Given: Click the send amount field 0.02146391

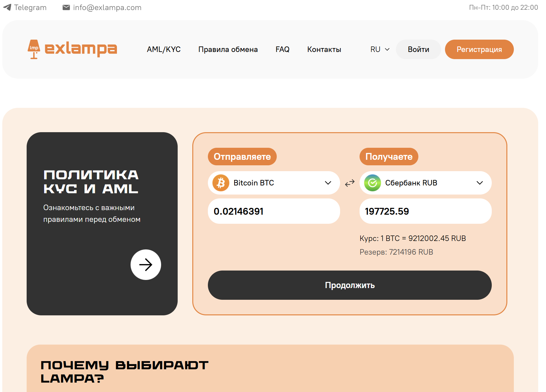Looking at the screenshot, I should tap(274, 211).
